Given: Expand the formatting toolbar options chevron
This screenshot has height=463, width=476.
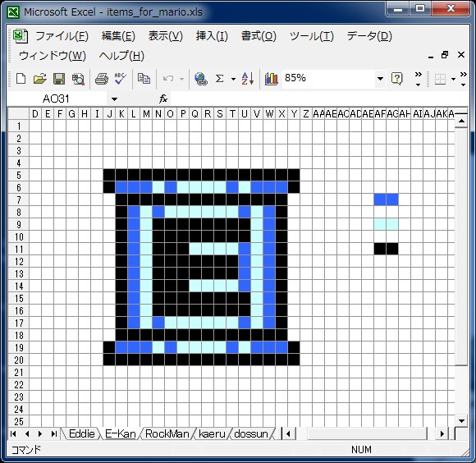Looking at the screenshot, I should [x=463, y=80].
